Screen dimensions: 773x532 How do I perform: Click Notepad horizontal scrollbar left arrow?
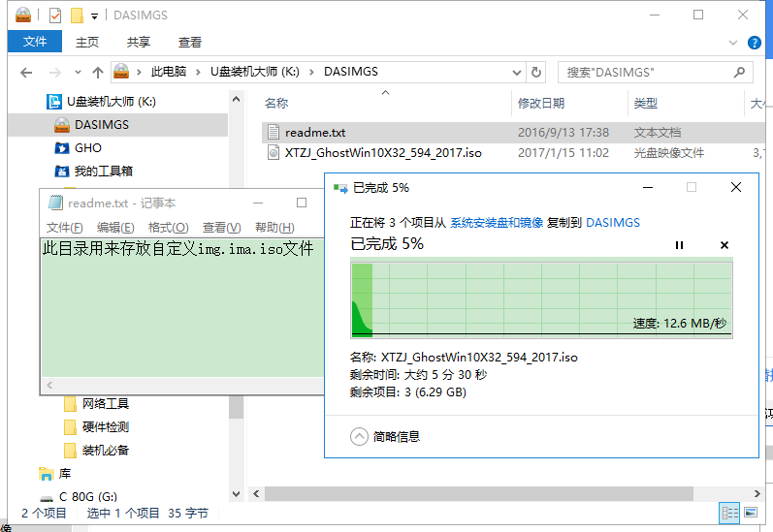coord(49,386)
